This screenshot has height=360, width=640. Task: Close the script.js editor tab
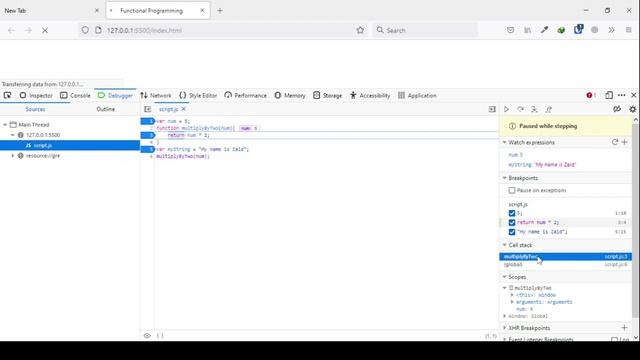(184, 109)
